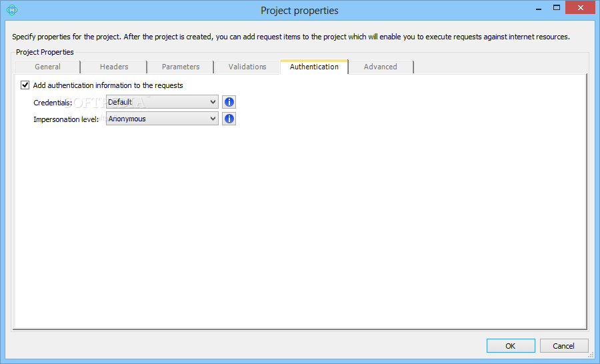Click the Project Properties group title

[45, 52]
